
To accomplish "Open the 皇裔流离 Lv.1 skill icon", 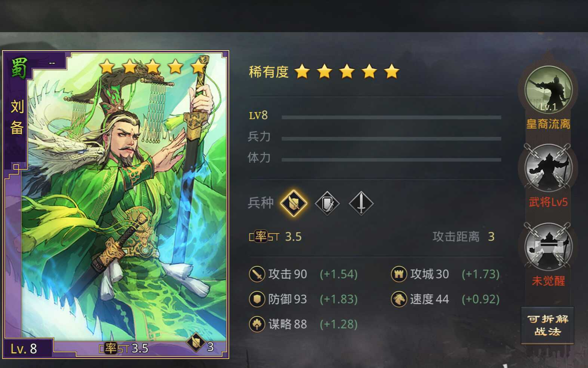I will click(548, 90).
